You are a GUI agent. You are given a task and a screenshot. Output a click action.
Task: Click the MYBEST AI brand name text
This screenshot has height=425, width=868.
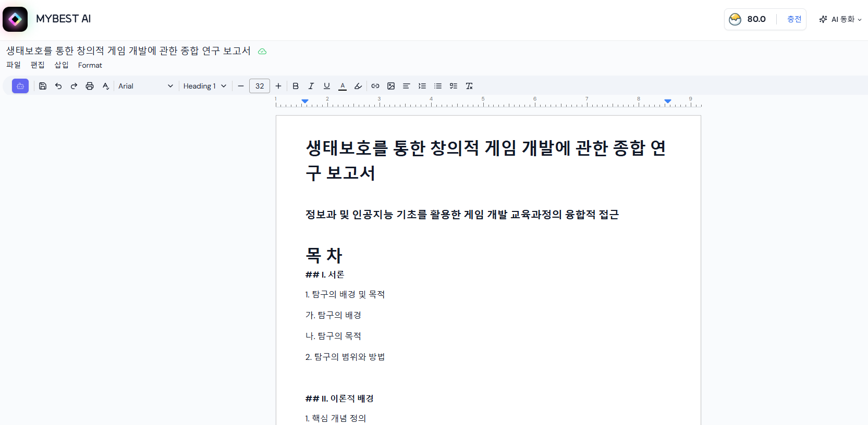[x=63, y=19]
